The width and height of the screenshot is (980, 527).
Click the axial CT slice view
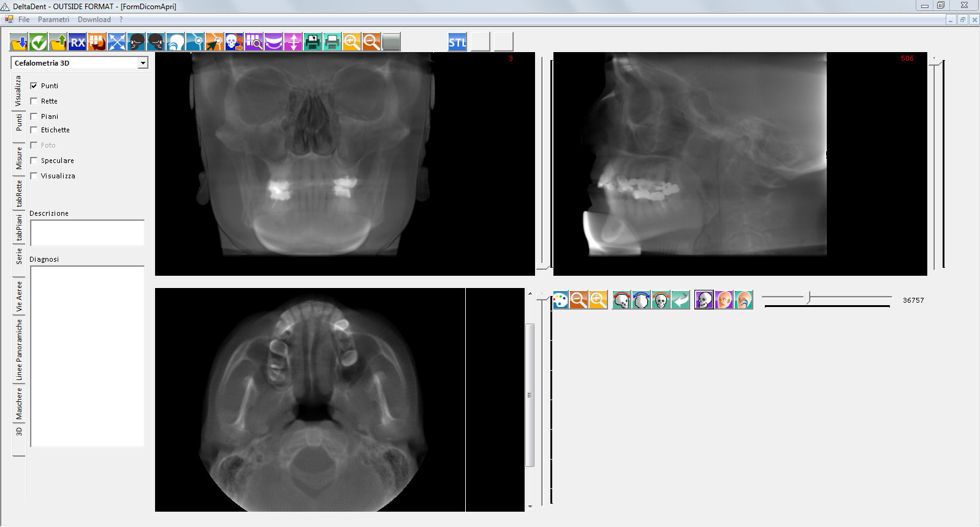(x=340, y=400)
